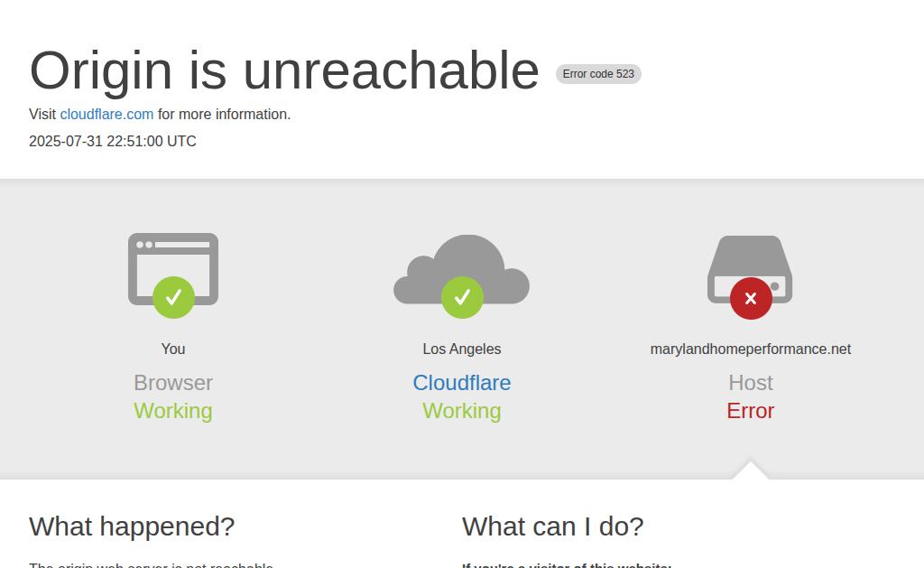Viewport: 924px width, 568px height.
Task: Click the marylandhomeperformance.net host name
Action: (x=750, y=349)
